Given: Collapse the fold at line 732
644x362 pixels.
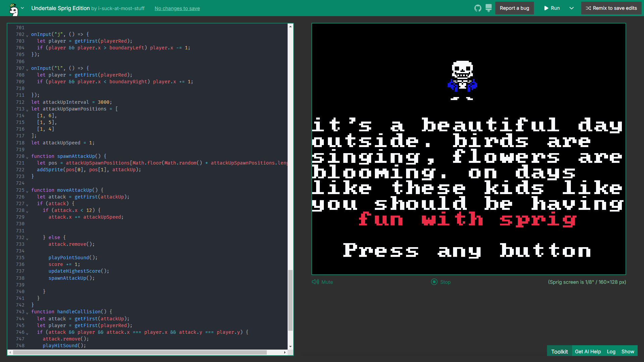Looking at the screenshot, I should click(x=27, y=238).
